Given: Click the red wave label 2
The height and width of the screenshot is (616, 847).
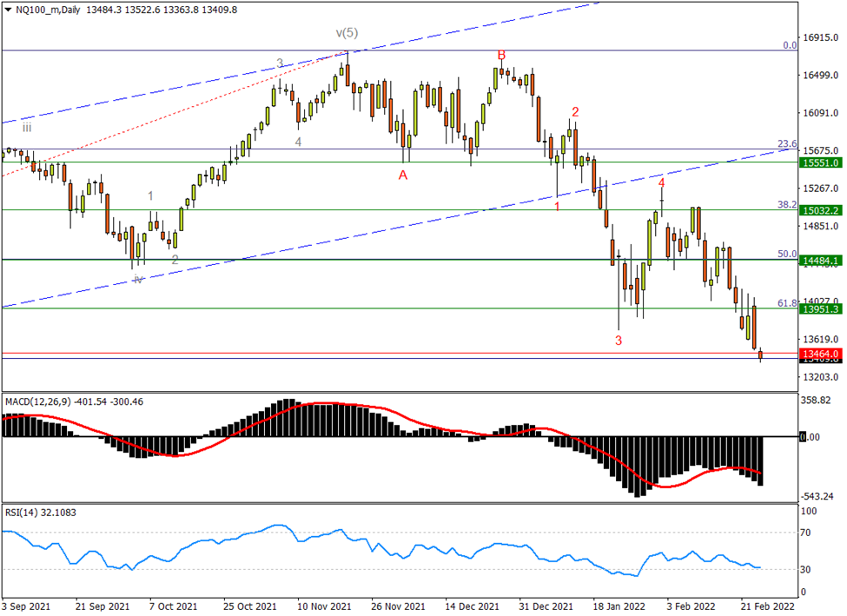Looking at the screenshot, I should 575,112.
